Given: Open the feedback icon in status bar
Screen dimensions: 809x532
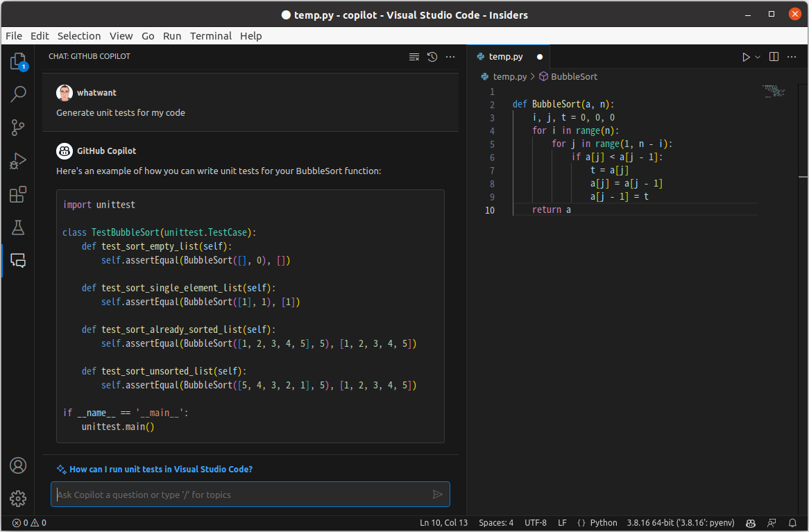Looking at the screenshot, I should pos(772,523).
